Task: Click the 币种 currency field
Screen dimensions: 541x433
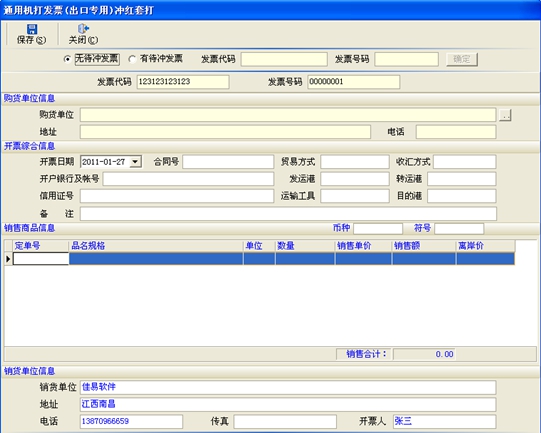Action: tap(378, 228)
